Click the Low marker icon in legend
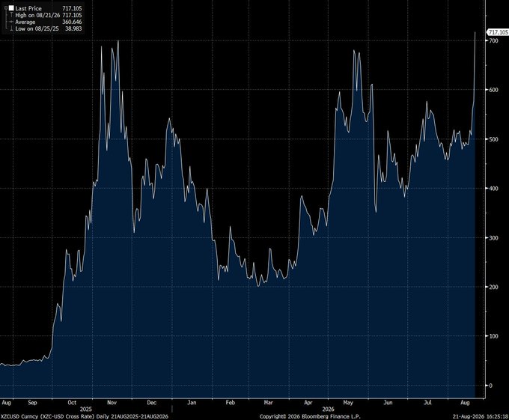 tap(11, 28)
